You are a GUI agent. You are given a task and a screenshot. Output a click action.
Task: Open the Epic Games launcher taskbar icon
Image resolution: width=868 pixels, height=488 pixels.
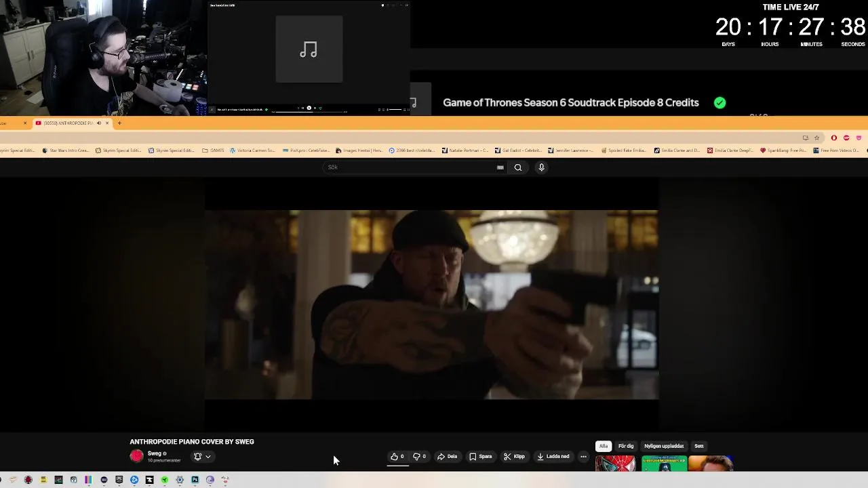coord(120,480)
